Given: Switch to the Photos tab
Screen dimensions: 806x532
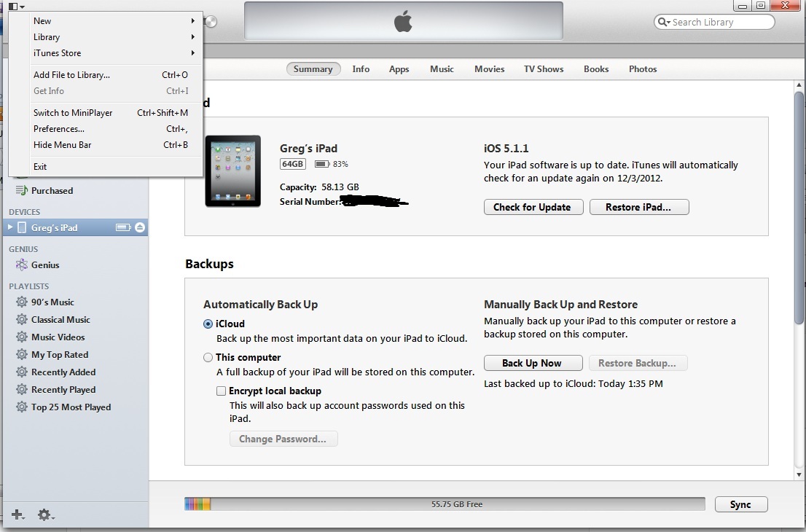Looking at the screenshot, I should click(643, 69).
